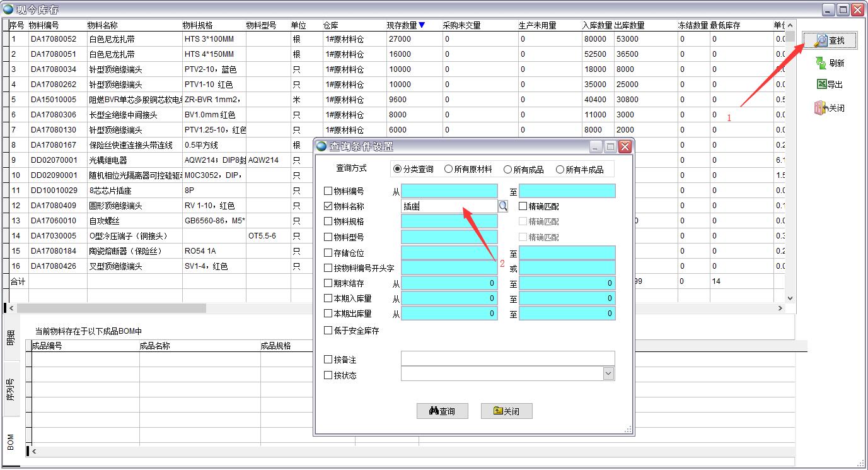Click the 物料规格 input field

click(449, 221)
